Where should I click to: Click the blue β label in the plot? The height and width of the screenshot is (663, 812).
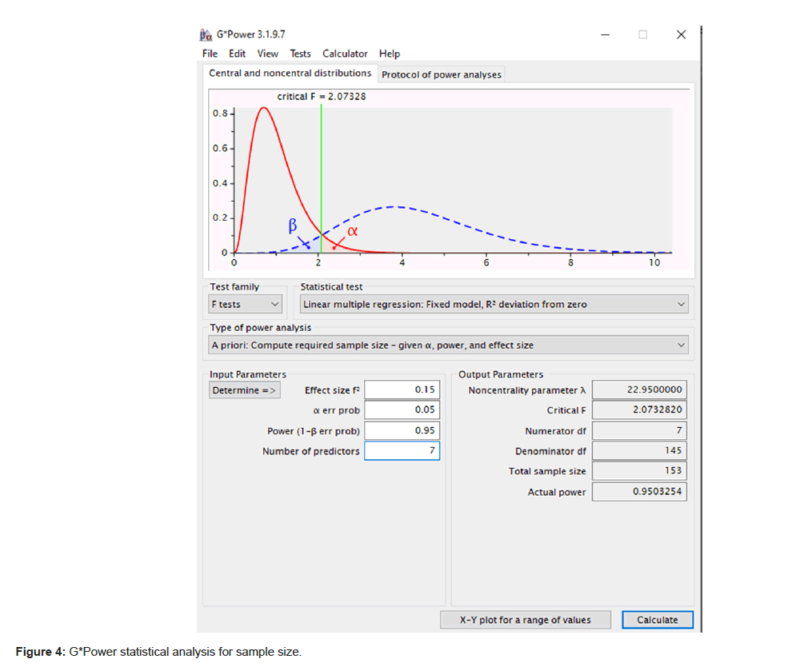[293, 226]
